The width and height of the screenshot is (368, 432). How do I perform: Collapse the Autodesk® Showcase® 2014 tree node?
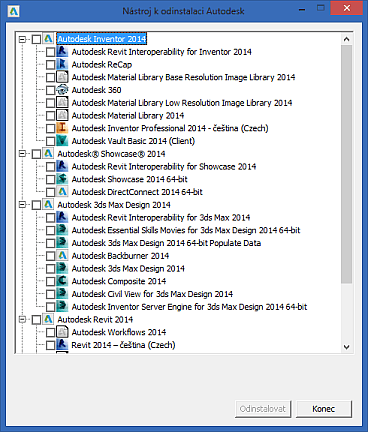click(x=22, y=154)
